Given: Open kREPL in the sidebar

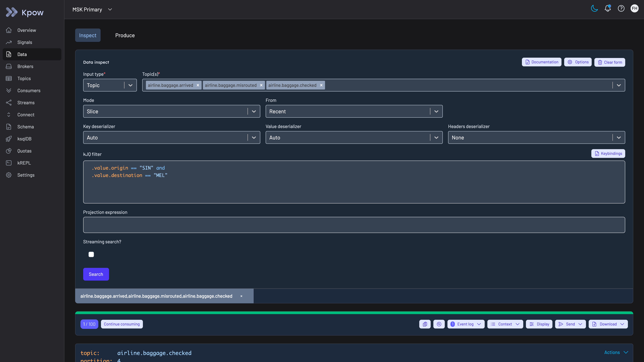Looking at the screenshot, I should pos(32,163).
